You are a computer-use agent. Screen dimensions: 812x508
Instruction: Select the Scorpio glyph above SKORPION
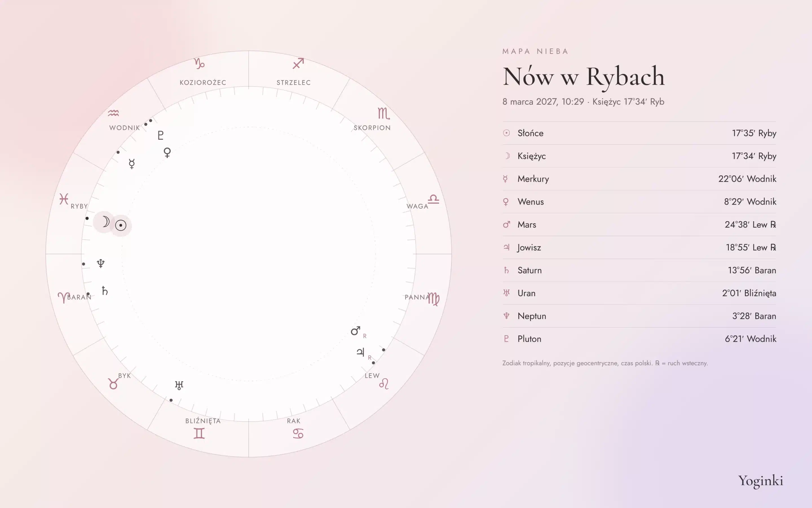tap(383, 113)
